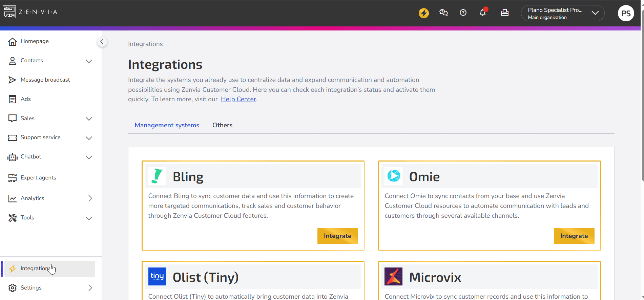Open the Plano Specialist Pro organization dropdown
The image size is (644, 300).
(563, 13)
